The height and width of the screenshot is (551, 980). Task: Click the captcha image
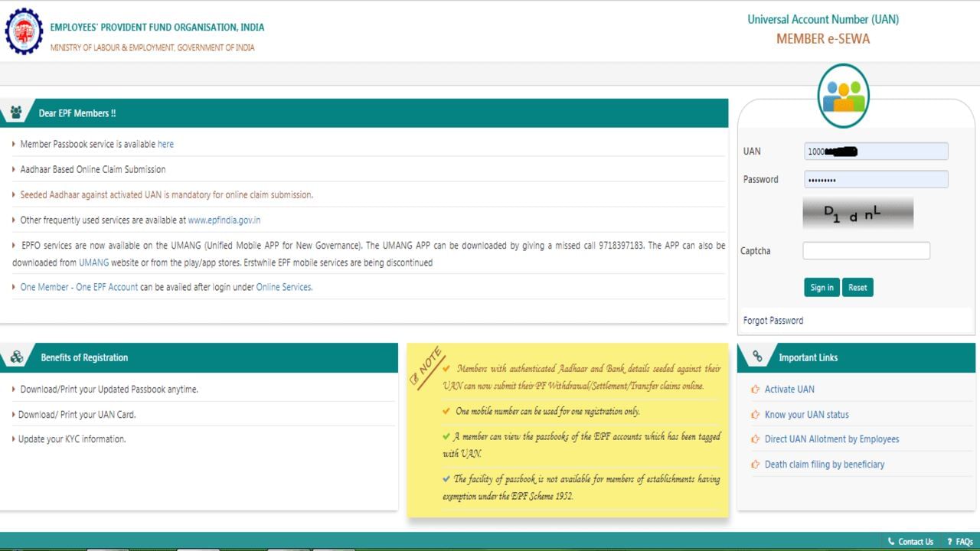[857, 214]
